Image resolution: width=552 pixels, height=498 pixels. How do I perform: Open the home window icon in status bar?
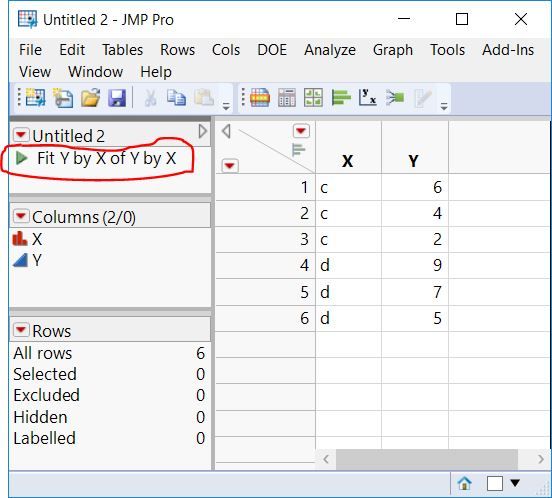click(464, 483)
